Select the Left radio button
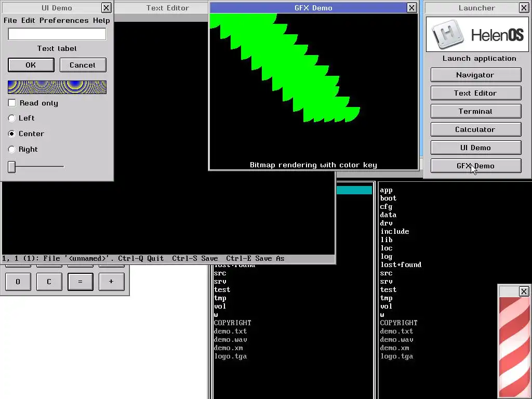Screen dimensions: 532x399 tap(12, 118)
